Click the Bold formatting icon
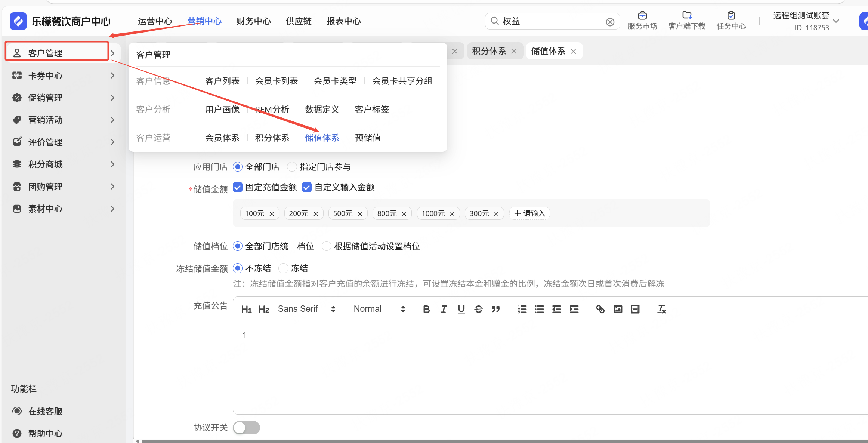868x443 pixels. pos(426,309)
